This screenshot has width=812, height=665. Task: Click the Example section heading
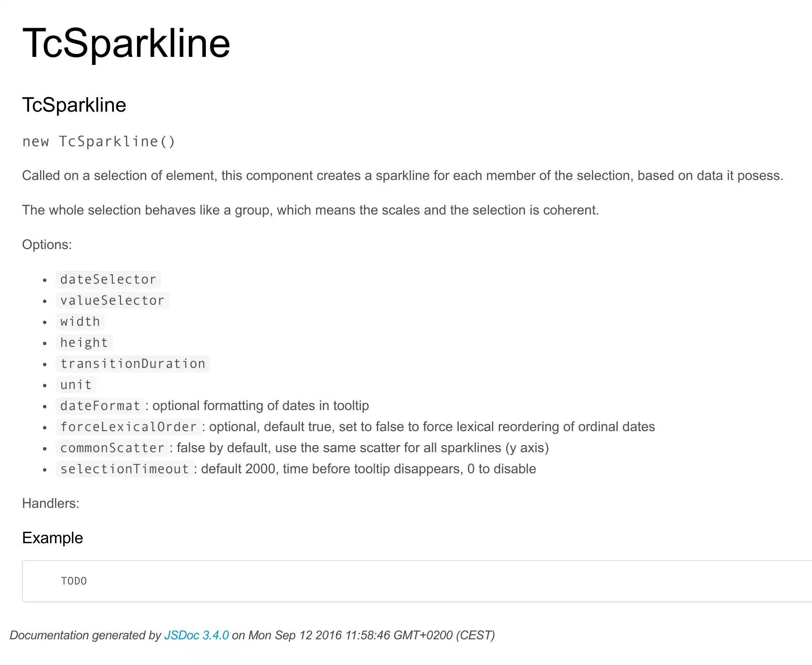click(53, 538)
